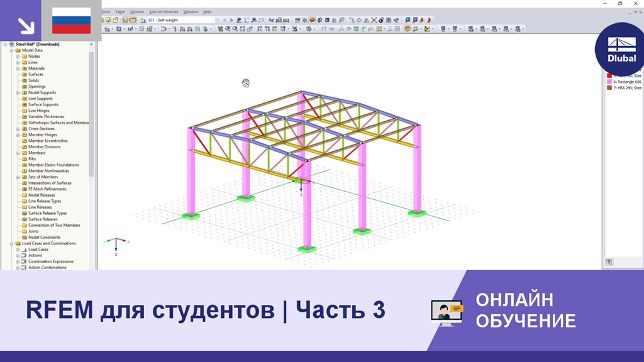Go to next load case arrow

[231, 19]
